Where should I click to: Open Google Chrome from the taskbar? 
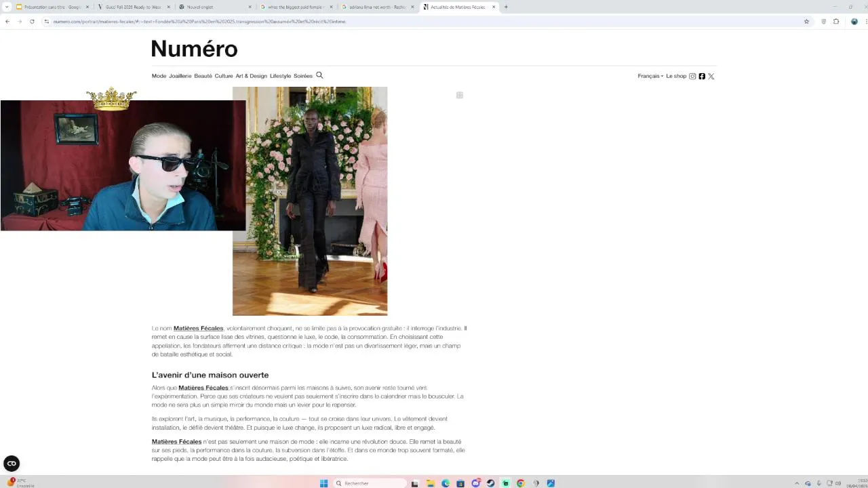(x=521, y=483)
